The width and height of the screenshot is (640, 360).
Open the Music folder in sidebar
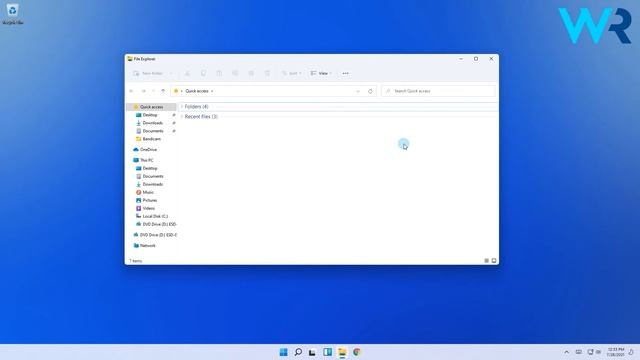[x=148, y=192]
